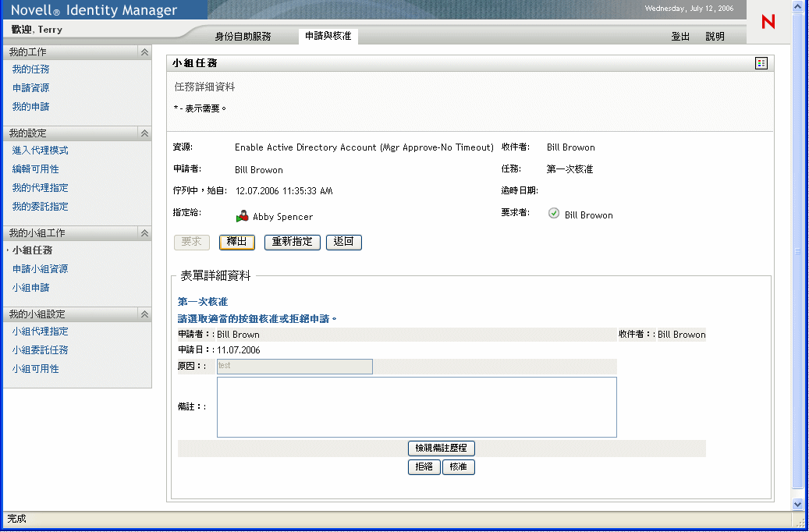The width and height of the screenshot is (809, 532).
Task: Collapse the 我的設定 section
Action: click(144, 133)
